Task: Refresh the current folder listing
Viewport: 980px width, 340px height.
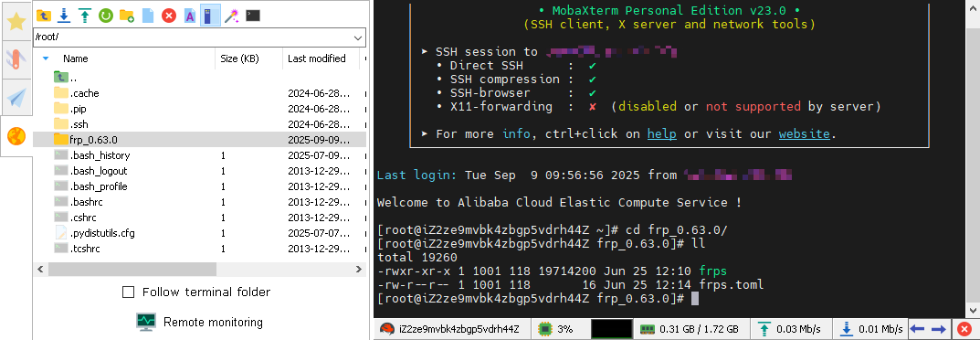Action: pyautogui.click(x=105, y=16)
